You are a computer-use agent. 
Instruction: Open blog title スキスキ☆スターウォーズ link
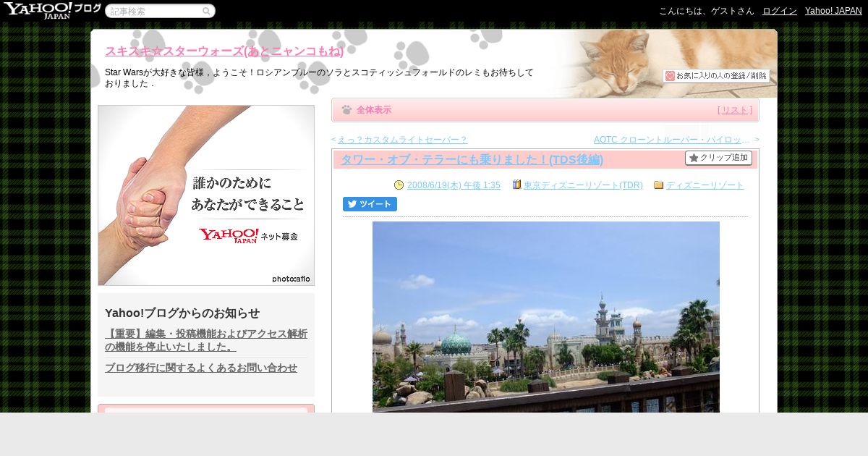224,51
